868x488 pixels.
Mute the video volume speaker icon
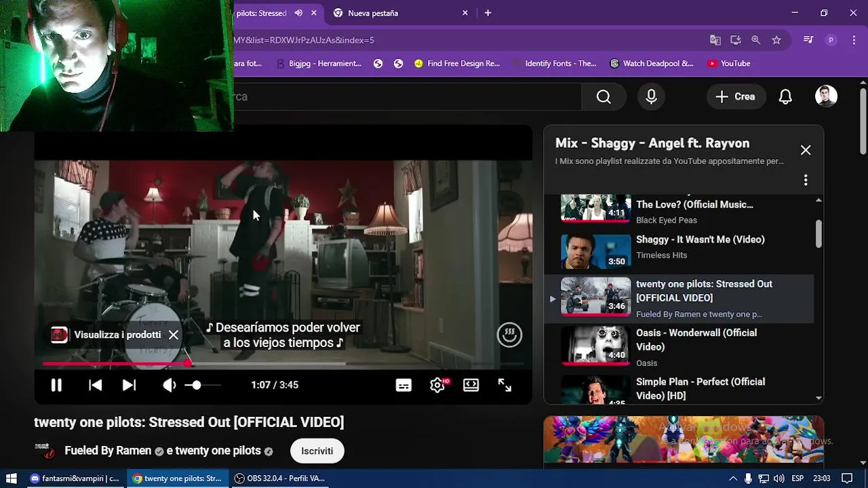pos(170,385)
